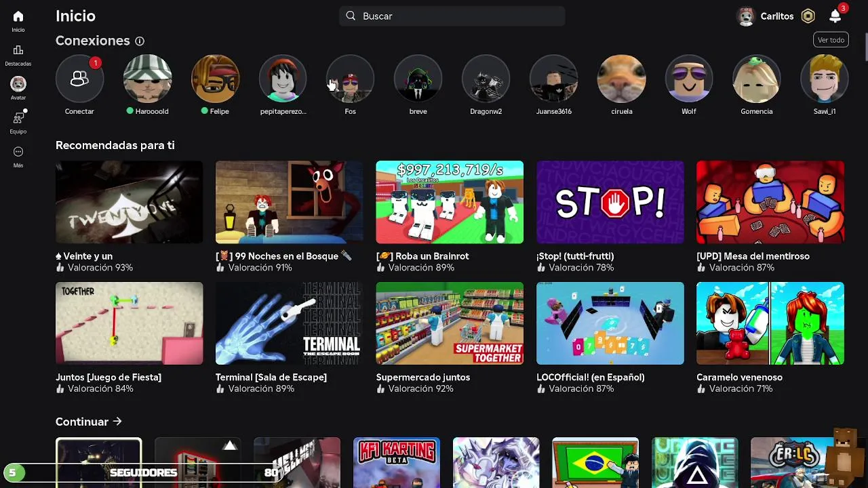
Task: Open the Veinte y un game thumbnail
Action: 129,202
